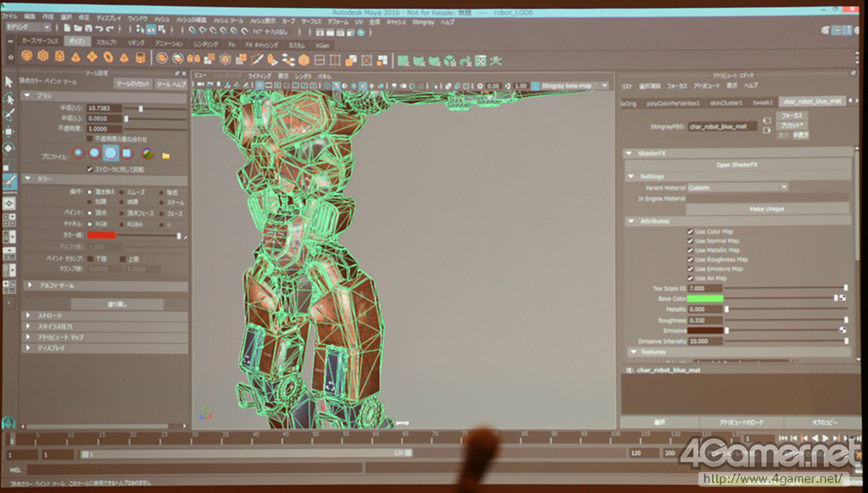Pick the Rotate tool in toolbox
This screenshot has height=493, width=868.
8,148
